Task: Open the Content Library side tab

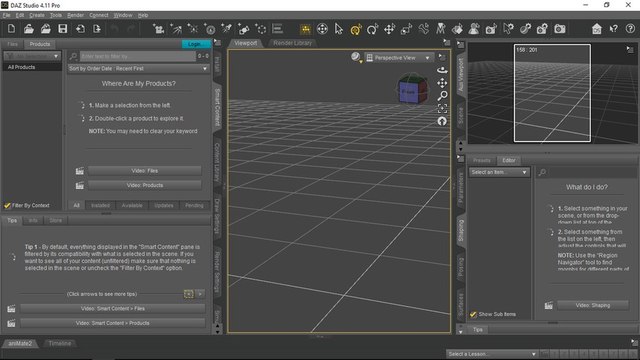Action: coord(217,162)
